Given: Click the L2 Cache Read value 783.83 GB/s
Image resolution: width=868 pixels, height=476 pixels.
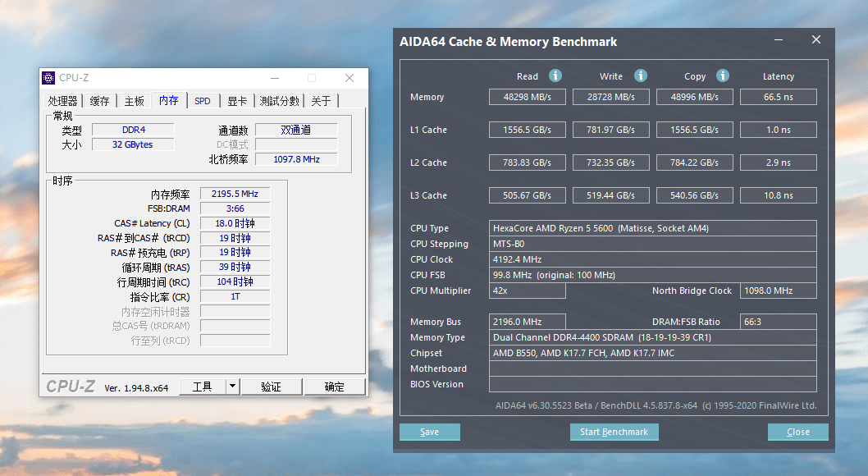Looking at the screenshot, I should click(x=527, y=162).
